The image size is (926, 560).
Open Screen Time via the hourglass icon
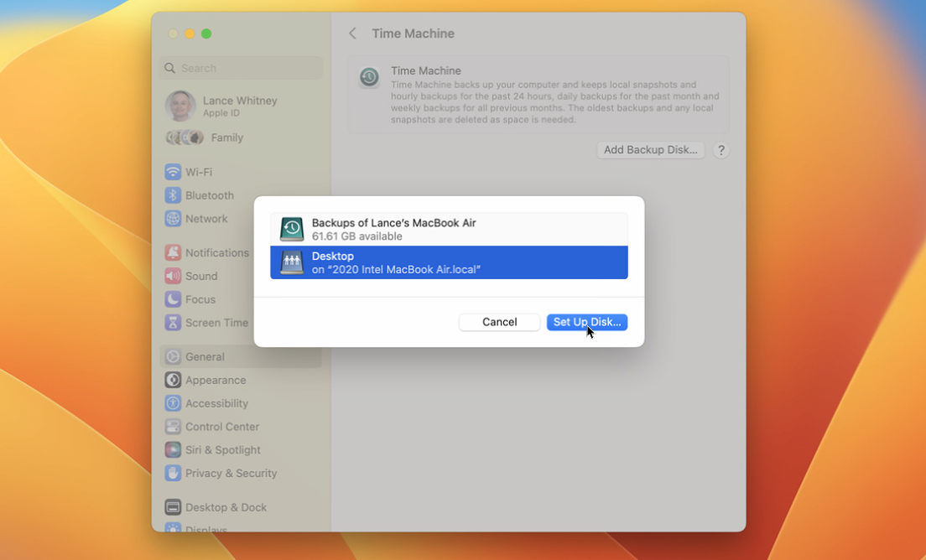pos(174,323)
